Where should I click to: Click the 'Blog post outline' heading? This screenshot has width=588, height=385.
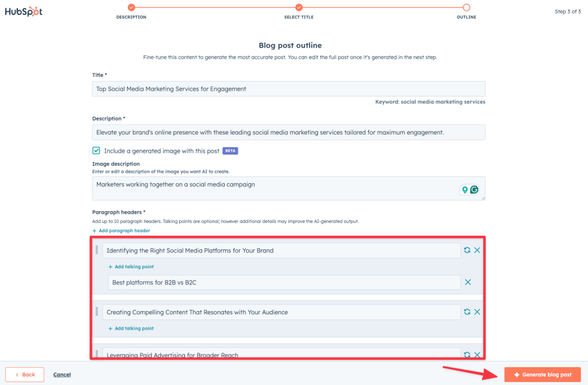click(290, 45)
